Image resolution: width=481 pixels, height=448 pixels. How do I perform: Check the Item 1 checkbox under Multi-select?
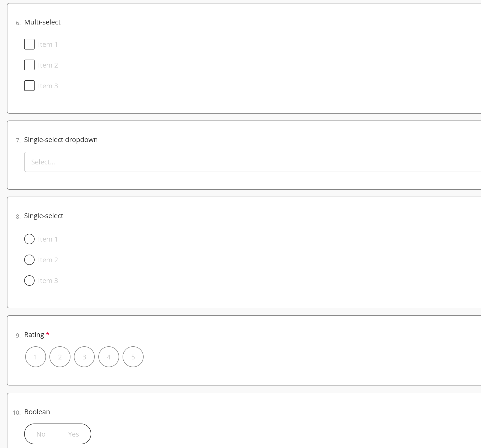click(29, 44)
